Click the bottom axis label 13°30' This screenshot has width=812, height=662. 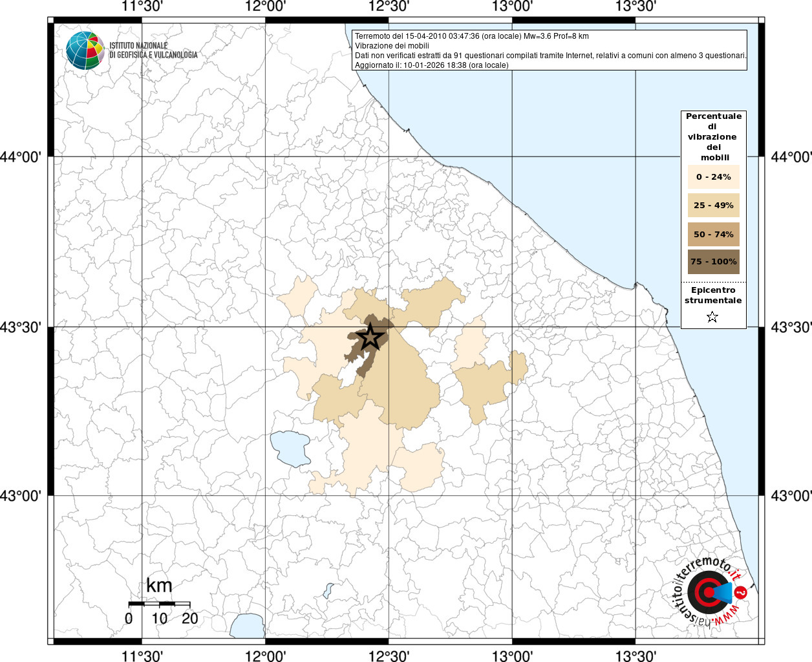tap(636, 656)
